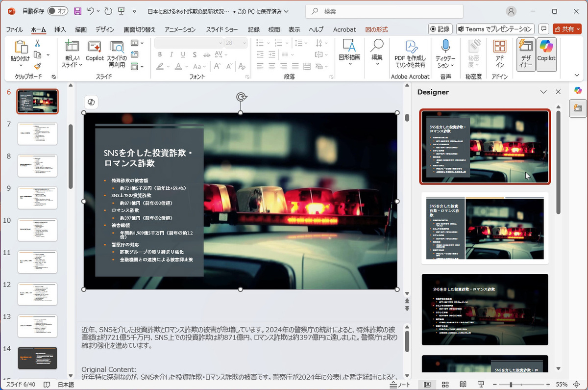Click the Save floppy disk icon

click(x=77, y=11)
